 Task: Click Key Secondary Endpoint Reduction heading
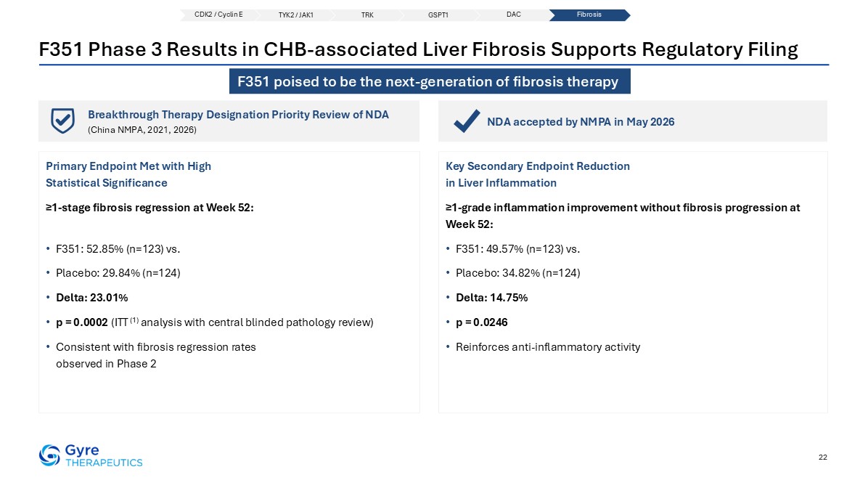coord(538,174)
